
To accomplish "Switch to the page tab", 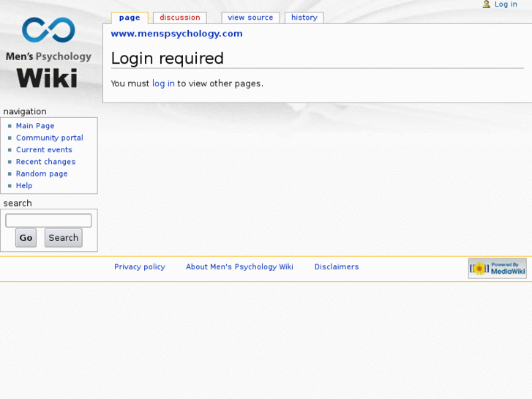I will tap(130, 18).
